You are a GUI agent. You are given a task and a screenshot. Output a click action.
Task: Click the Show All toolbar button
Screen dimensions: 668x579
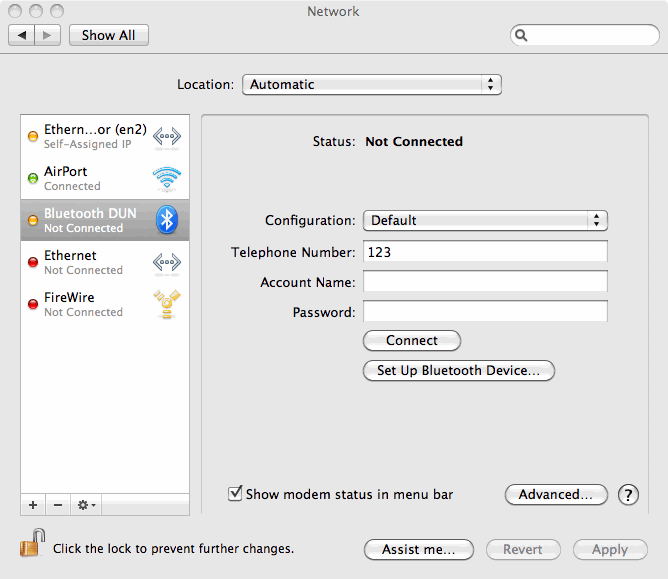[108, 35]
